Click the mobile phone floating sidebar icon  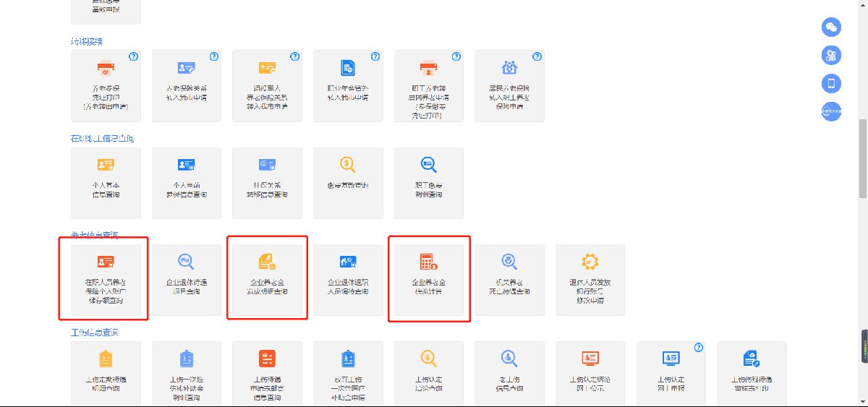tap(832, 83)
